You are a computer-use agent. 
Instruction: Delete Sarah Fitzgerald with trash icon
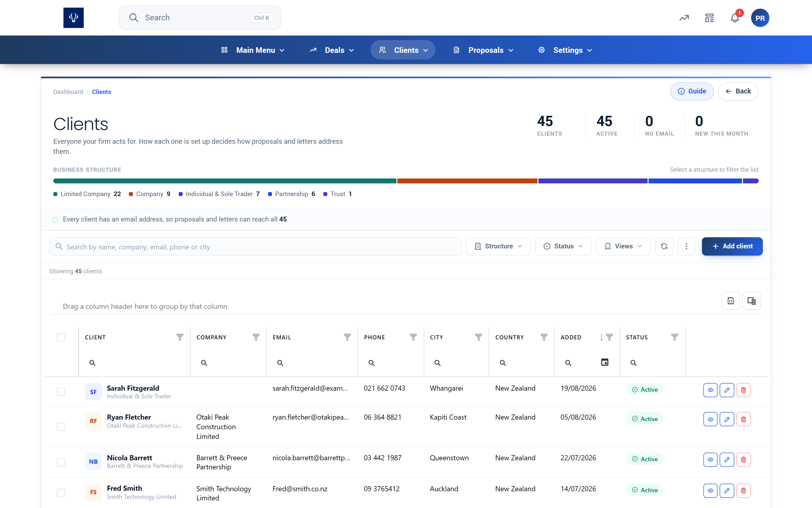[743, 390]
